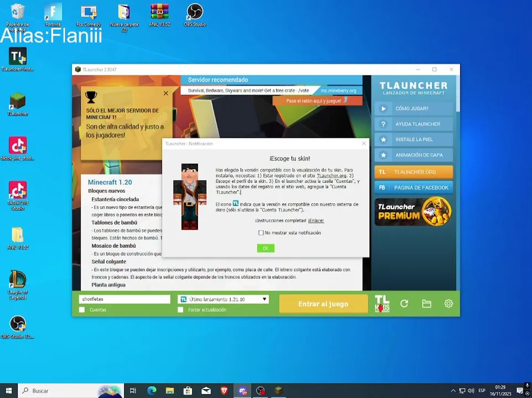Click Entrar al juego button
This screenshot has width=532, height=398.
pyautogui.click(x=324, y=304)
